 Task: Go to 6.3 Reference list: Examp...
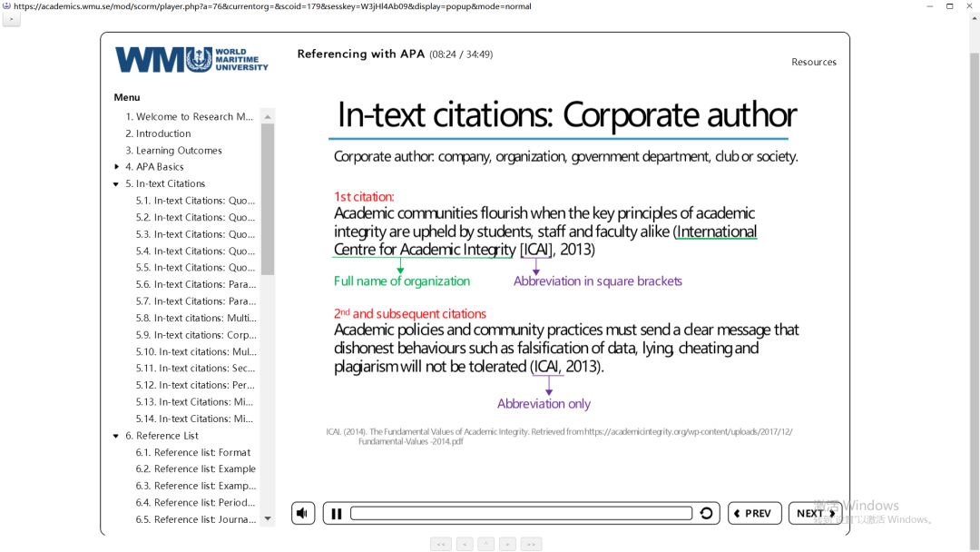[196, 486]
